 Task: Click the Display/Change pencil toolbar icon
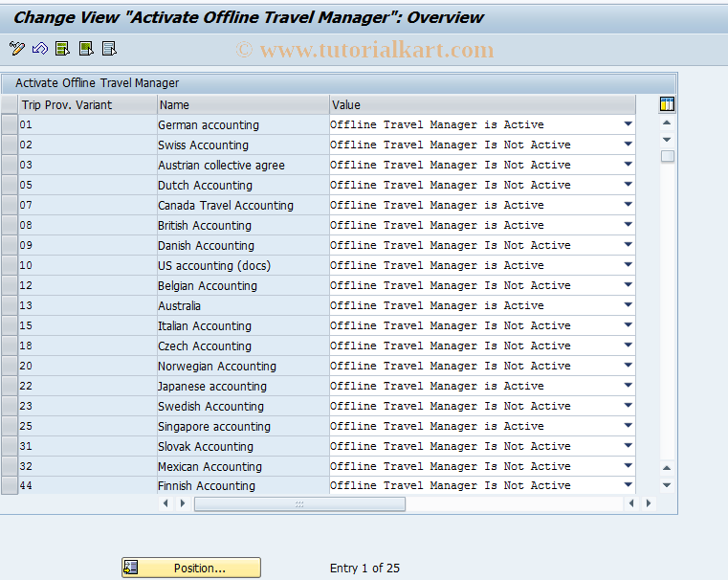[x=17, y=48]
